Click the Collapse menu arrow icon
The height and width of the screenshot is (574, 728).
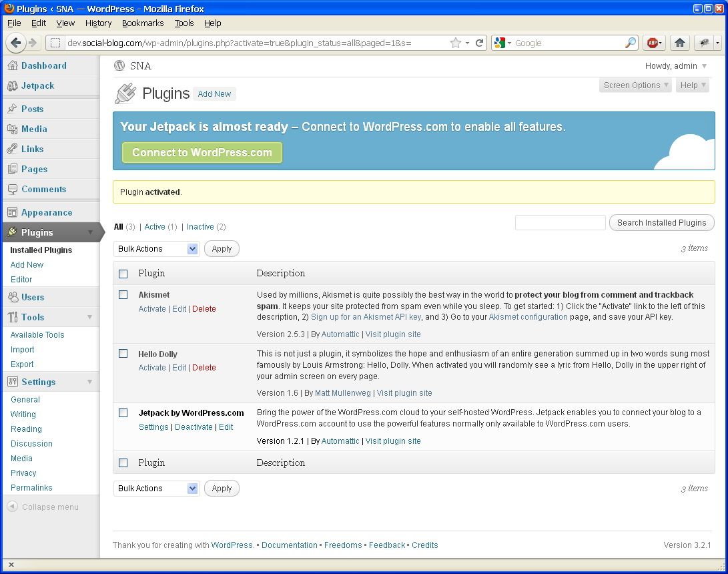13,507
